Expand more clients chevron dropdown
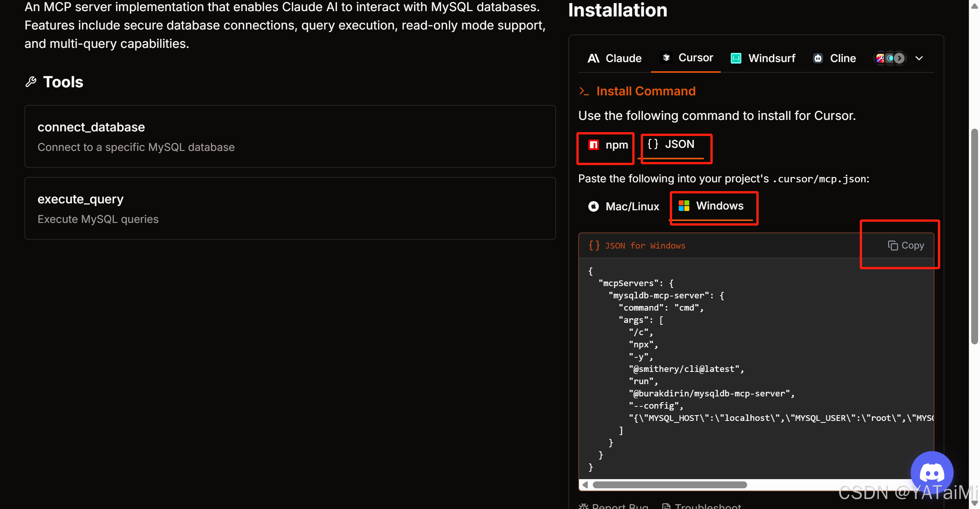Image resolution: width=980 pixels, height=509 pixels. click(x=919, y=58)
